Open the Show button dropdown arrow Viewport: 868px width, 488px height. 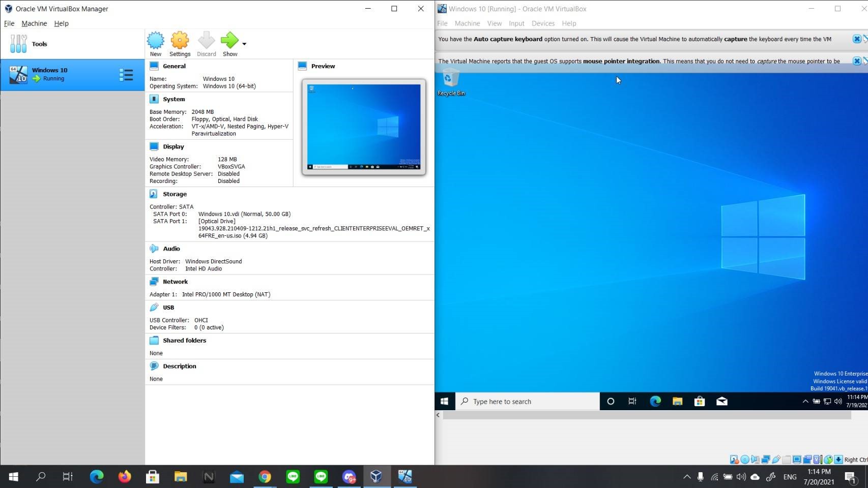tap(244, 44)
